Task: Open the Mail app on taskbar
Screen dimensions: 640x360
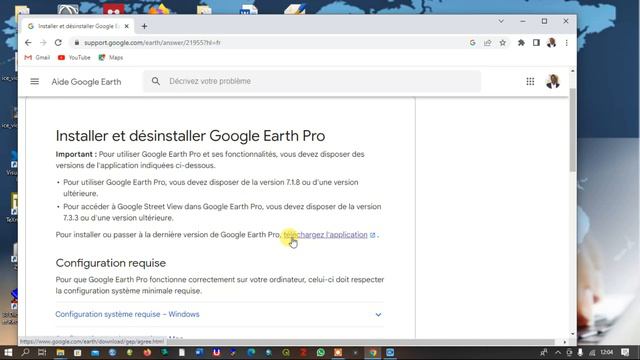Action: 95,353
